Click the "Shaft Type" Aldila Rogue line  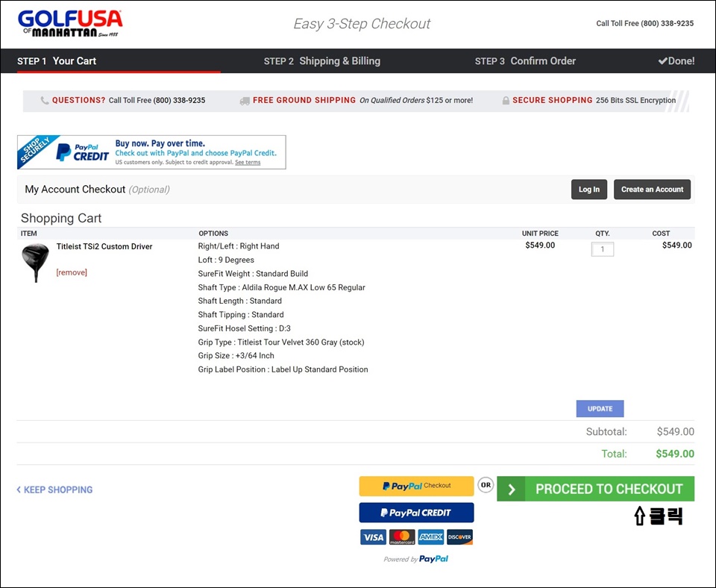[282, 287]
